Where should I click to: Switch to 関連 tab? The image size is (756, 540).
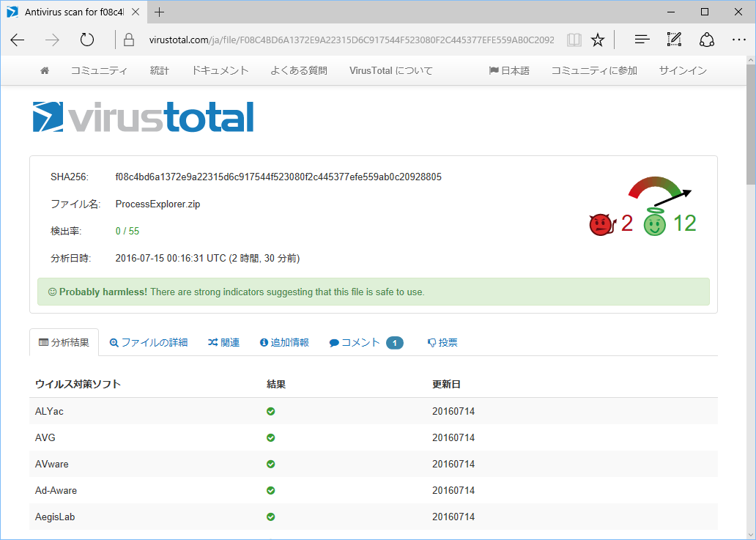(x=223, y=342)
